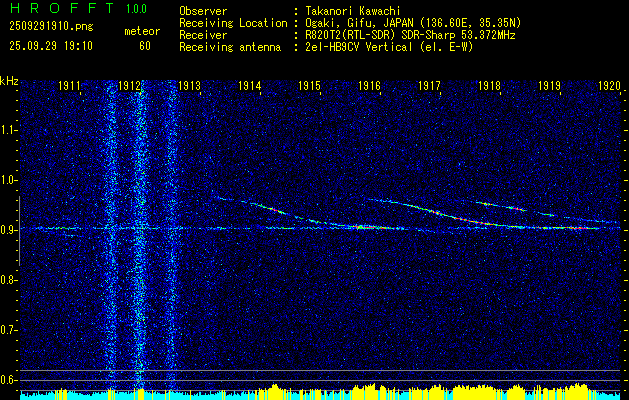Click version number 1.0.0

point(136,8)
